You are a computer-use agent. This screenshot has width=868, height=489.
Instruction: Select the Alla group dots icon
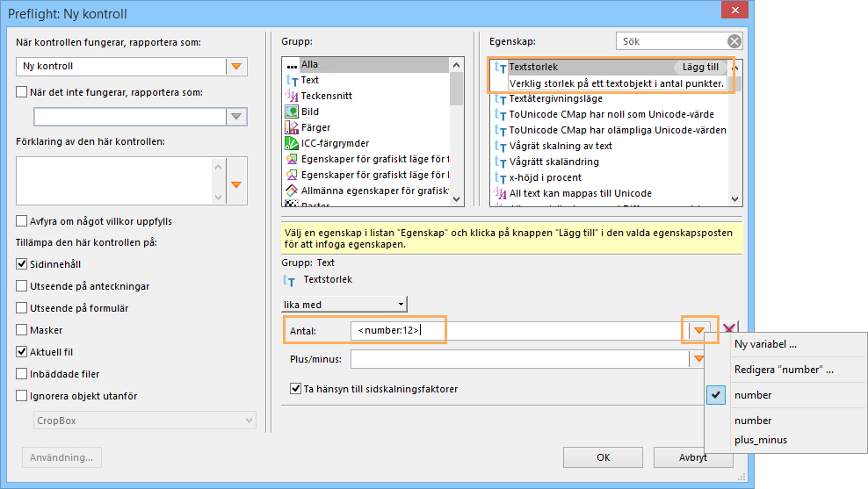coord(293,65)
